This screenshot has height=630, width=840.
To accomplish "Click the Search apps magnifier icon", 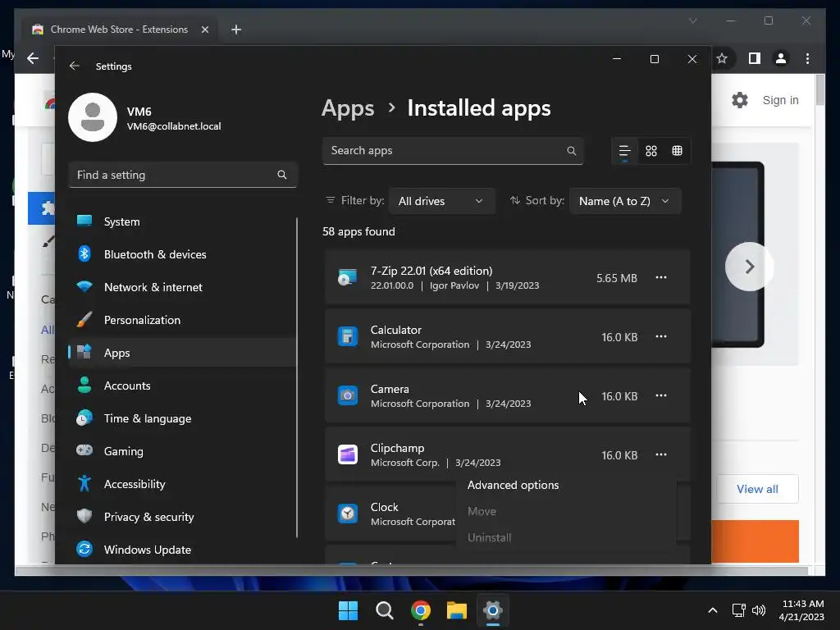I will pos(572,151).
